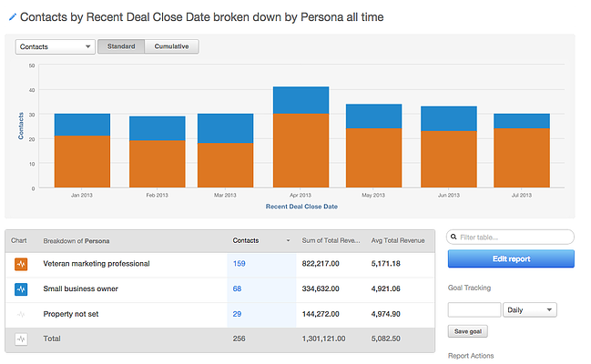The width and height of the screenshot is (591, 364).
Task: Click the pencil edit icon beside report title
Action: pos(12,16)
